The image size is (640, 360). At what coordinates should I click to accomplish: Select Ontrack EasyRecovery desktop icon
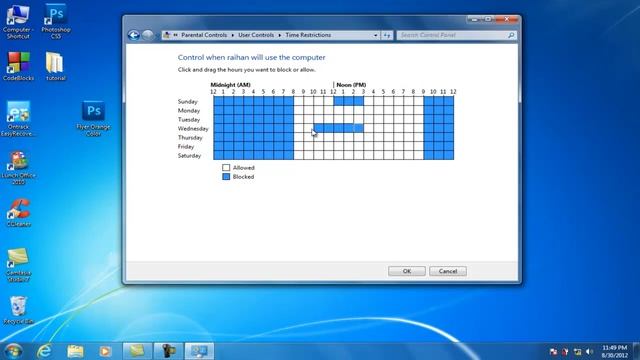click(18, 119)
